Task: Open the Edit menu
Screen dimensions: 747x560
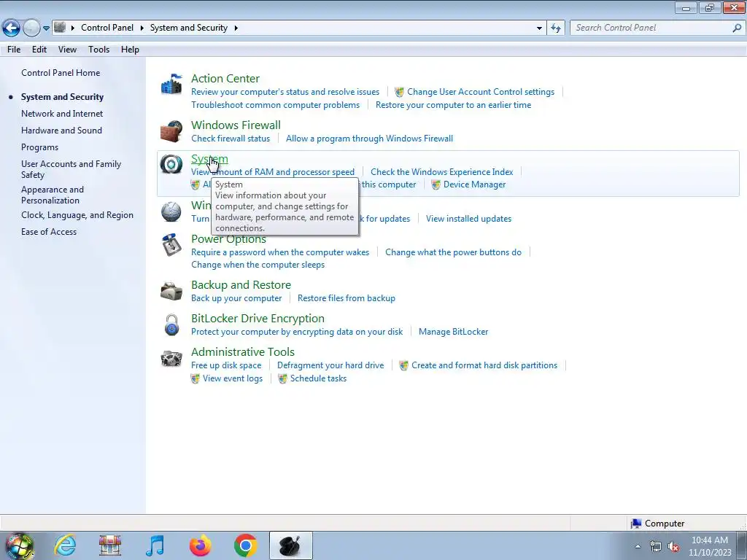Action: 39,50
